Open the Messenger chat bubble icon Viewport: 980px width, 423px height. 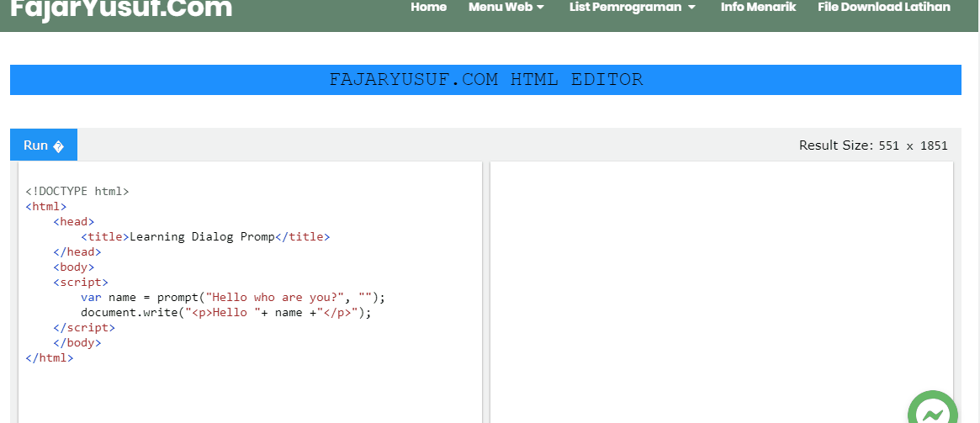pos(933,408)
